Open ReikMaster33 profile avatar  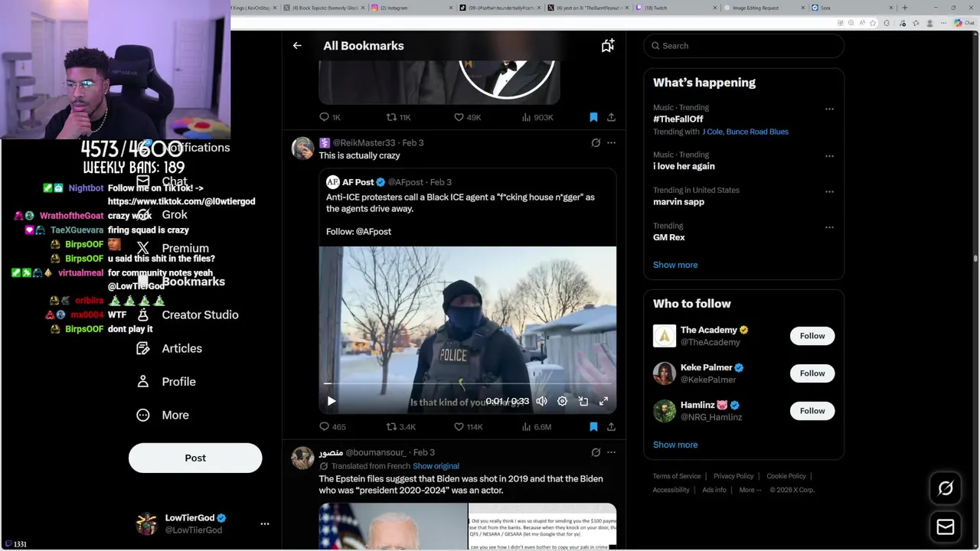pos(303,148)
